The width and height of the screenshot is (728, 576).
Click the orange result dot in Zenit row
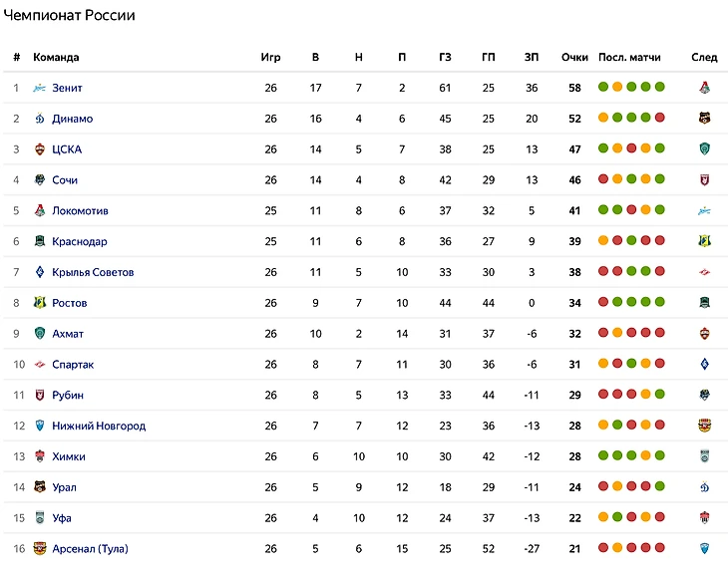click(x=617, y=88)
